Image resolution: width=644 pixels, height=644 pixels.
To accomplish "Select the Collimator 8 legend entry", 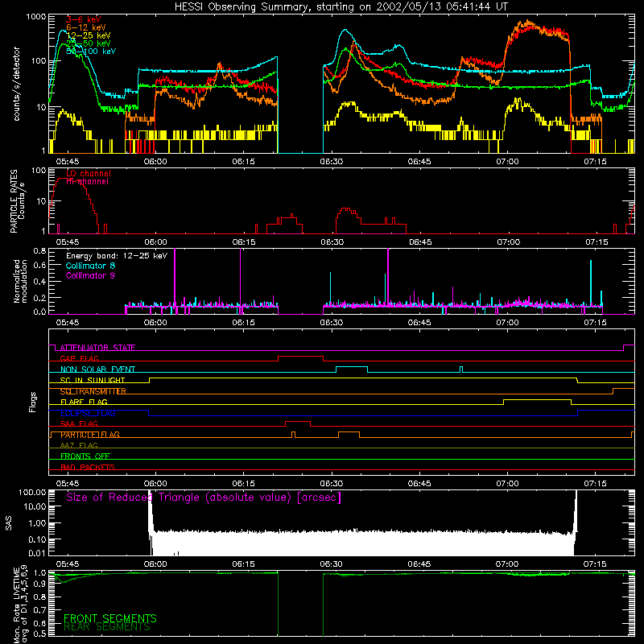I will [90, 266].
